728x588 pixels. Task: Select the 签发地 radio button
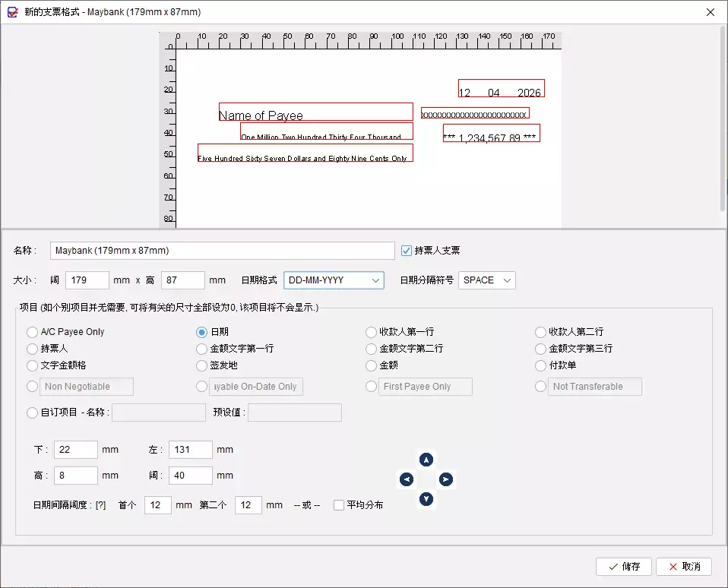[x=201, y=365]
